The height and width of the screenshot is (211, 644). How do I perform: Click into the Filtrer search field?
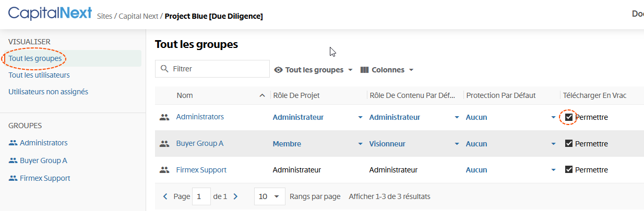(x=212, y=69)
